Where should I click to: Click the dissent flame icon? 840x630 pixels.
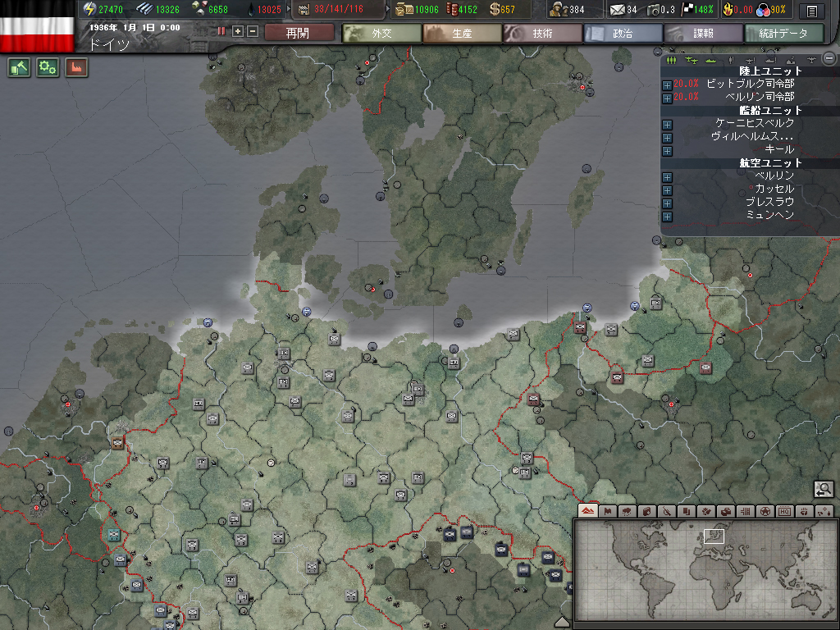728,9
